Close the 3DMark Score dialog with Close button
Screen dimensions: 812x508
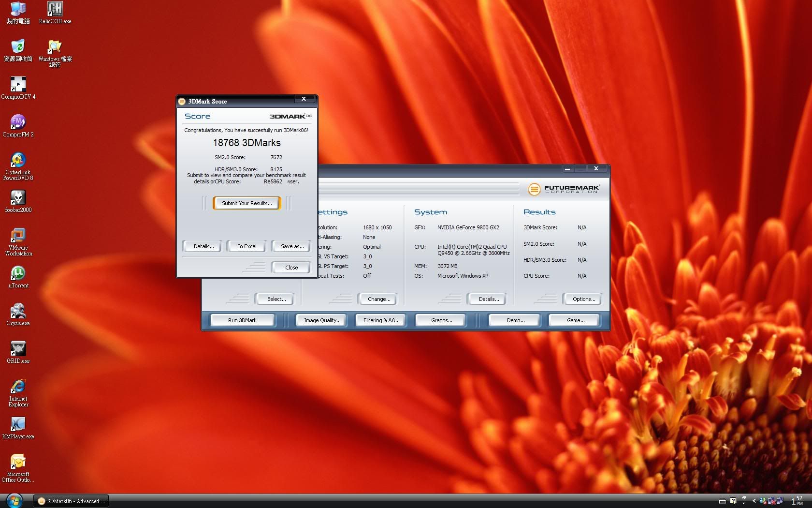click(291, 268)
